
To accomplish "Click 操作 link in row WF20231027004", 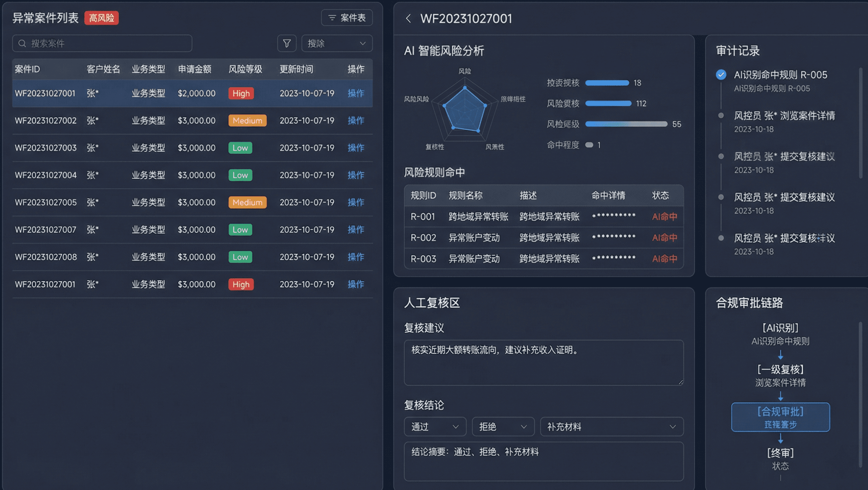I will [x=356, y=175].
